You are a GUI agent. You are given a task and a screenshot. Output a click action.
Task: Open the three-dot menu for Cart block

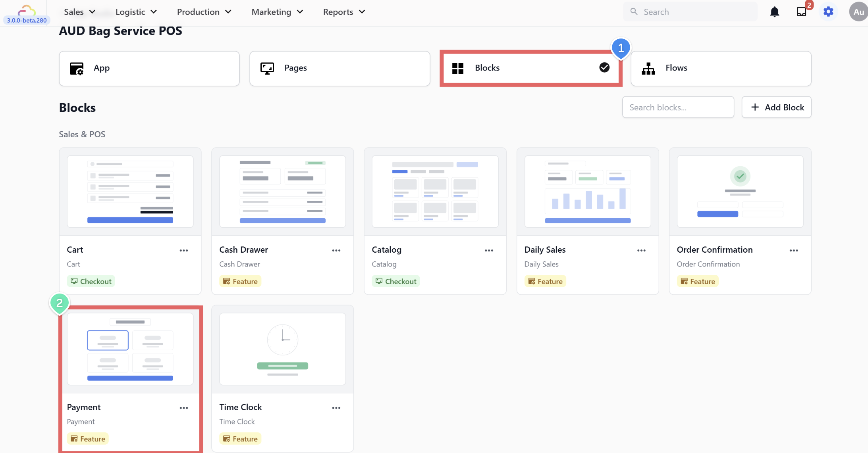[183, 250]
